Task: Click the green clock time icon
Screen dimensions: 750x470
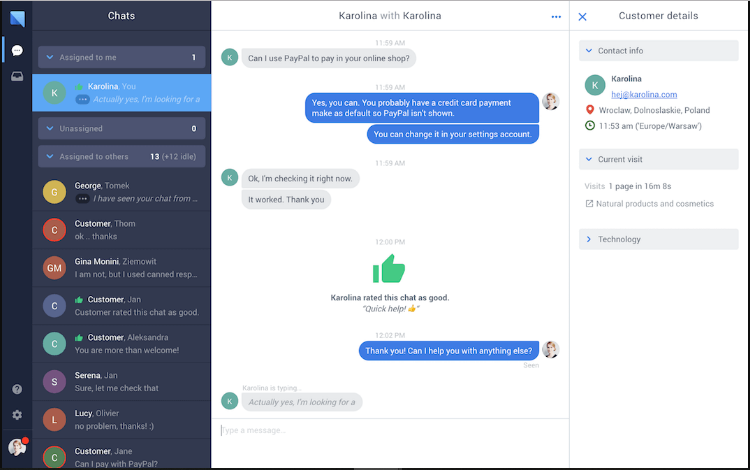Action: pyautogui.click(x=590, y=126)
